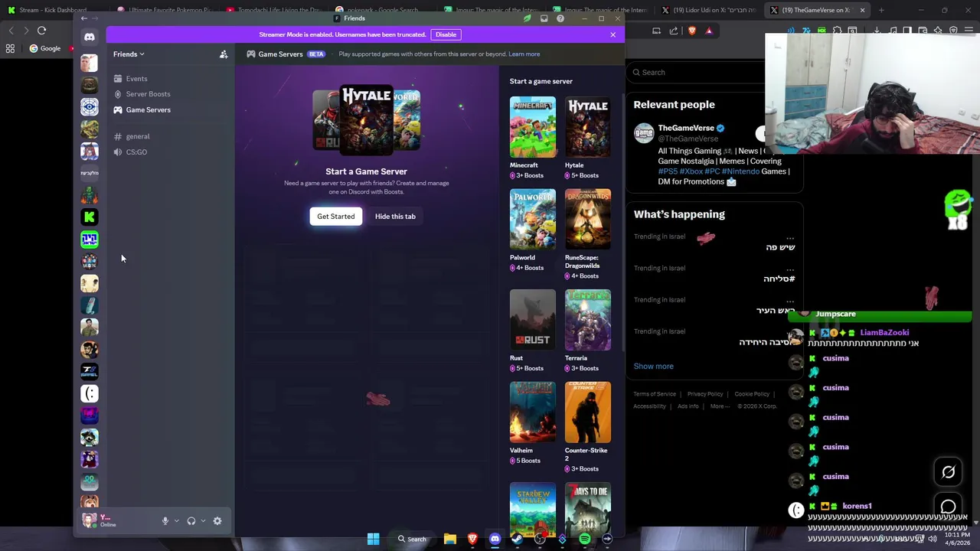The height and width of the screenshot is (551, 980).
Task: Open Discord inbox icon in title bar
Action: pyautogui.click(x=544, y=18)
